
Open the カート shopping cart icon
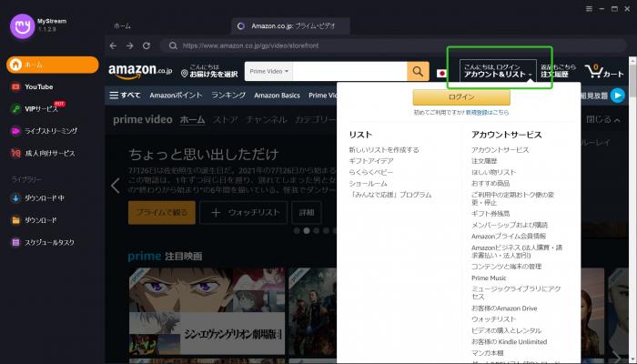point(603,72)
